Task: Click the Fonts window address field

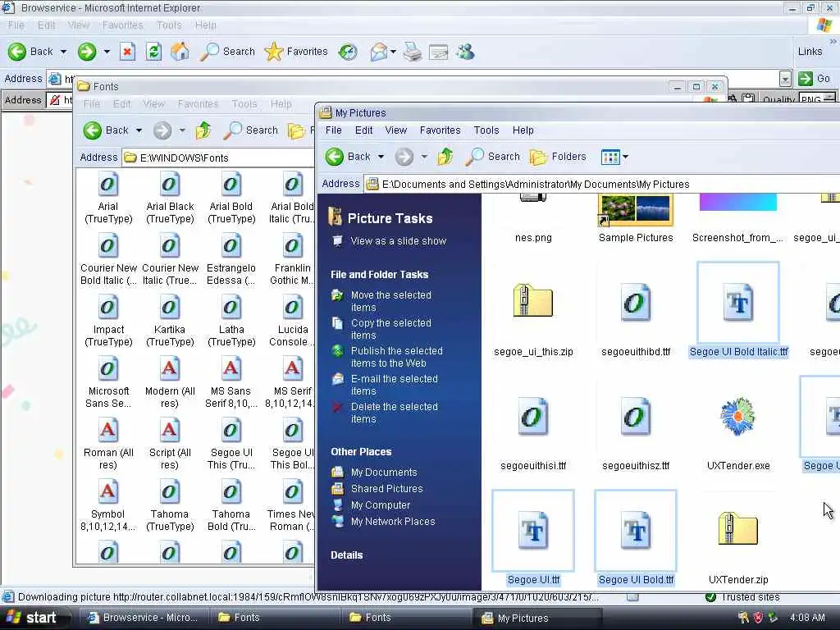Action: point(219,157)
